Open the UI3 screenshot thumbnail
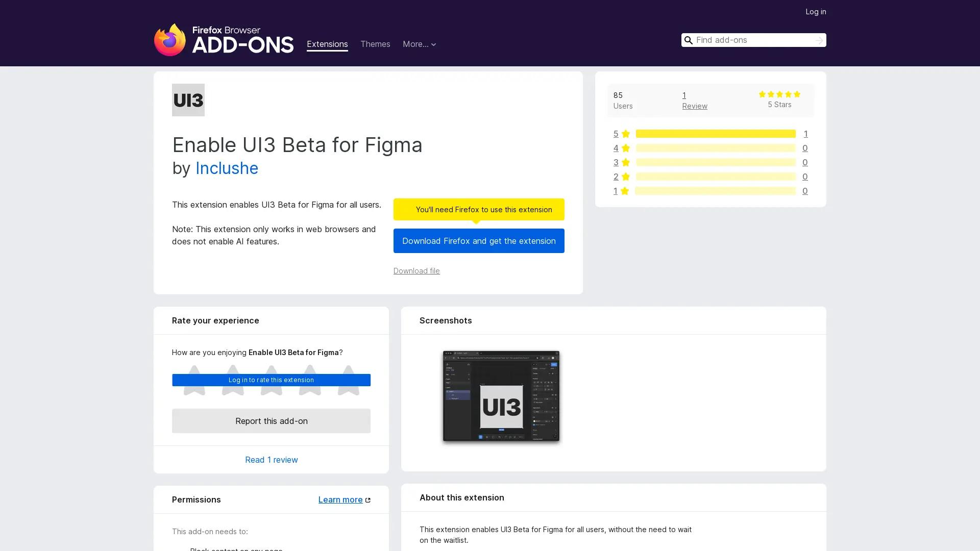The image size is (980, 551). 501,396
